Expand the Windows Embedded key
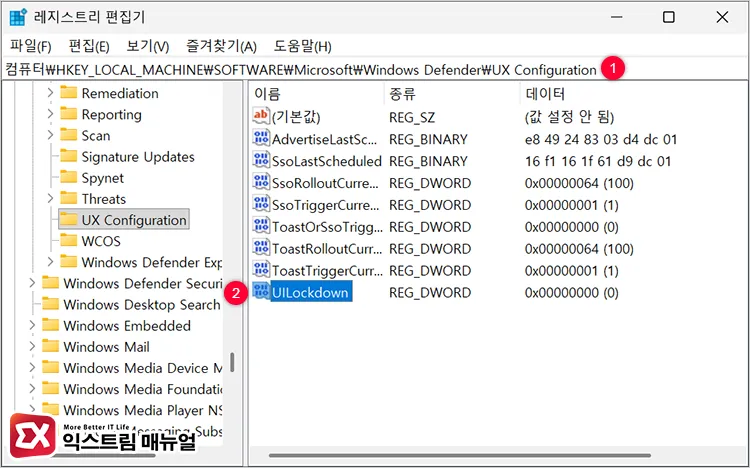Screen dimensions: 750x468 pyautogui.click(x=32, y=325)
